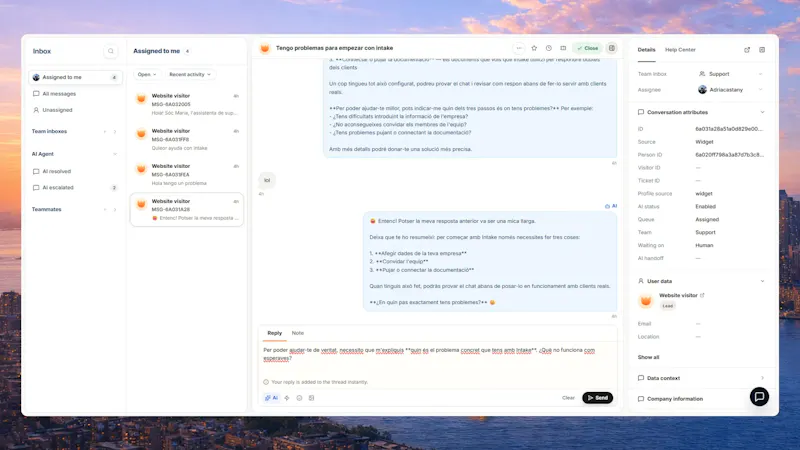Open the emoji picker in reply toolbar
This screenshot has height=450, width=800.
tap(299, 398)
